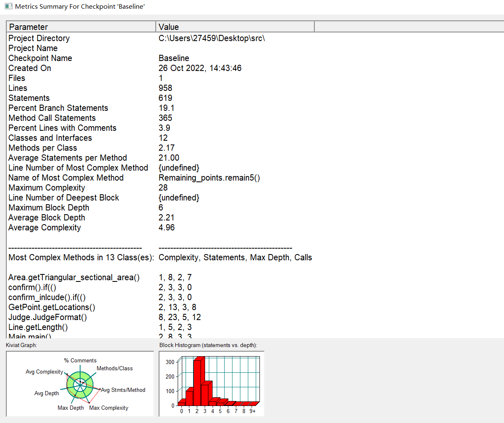Click Complexity, Statements, Max Depth, Calls heading
This screenshot has width=504, height=423.
coord(235,257)
